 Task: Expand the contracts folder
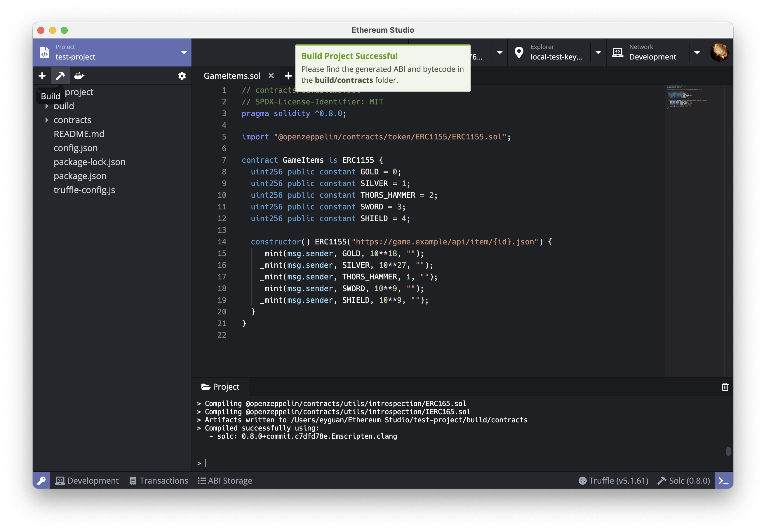click(47, 120)
